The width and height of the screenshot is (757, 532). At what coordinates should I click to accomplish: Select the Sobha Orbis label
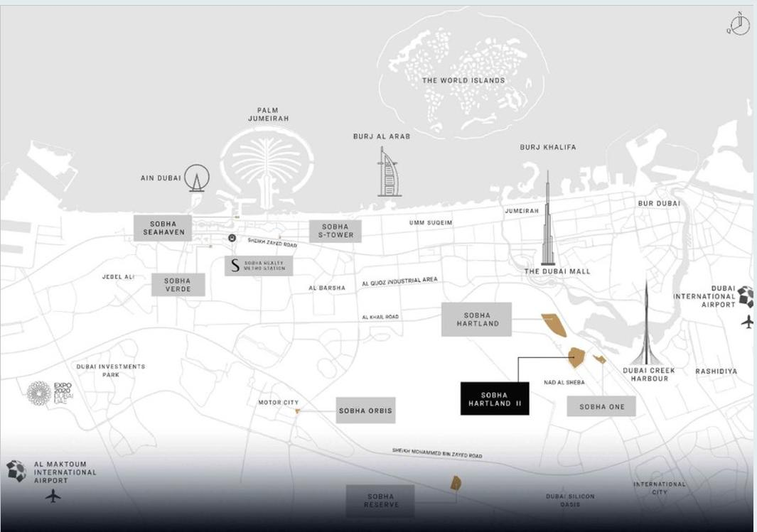365,411
